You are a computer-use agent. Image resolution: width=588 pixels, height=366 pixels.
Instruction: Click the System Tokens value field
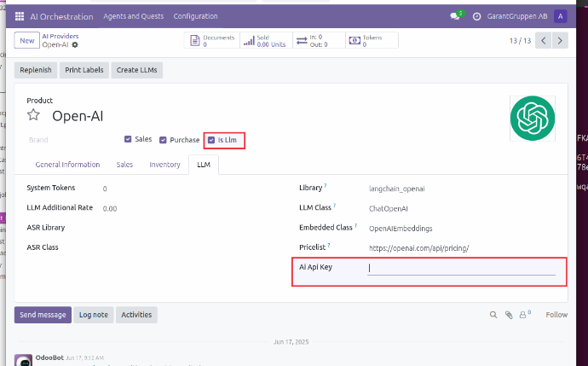(x=105, y=189)
